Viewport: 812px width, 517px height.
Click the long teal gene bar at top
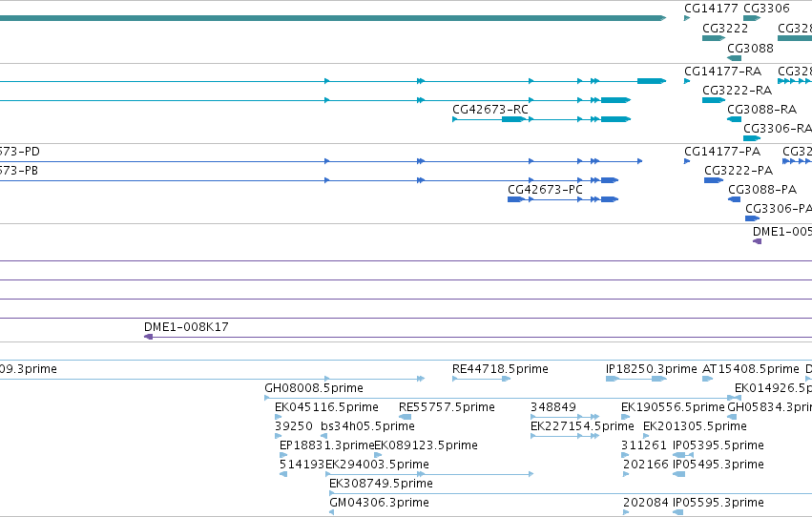333,18
